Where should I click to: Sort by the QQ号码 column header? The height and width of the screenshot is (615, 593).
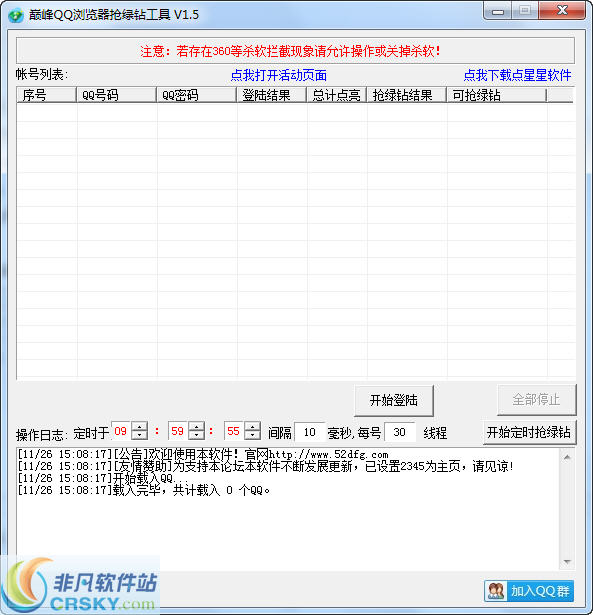116,95
